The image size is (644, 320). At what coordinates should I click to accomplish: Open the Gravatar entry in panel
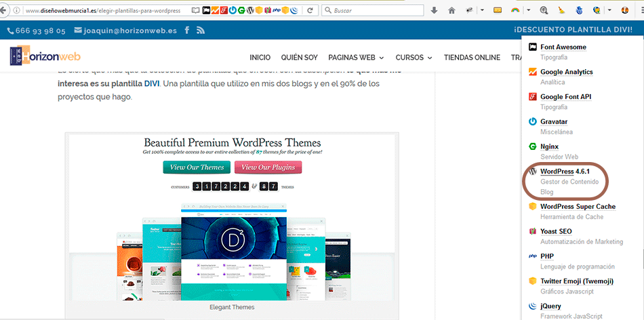(x=552, y=121)
